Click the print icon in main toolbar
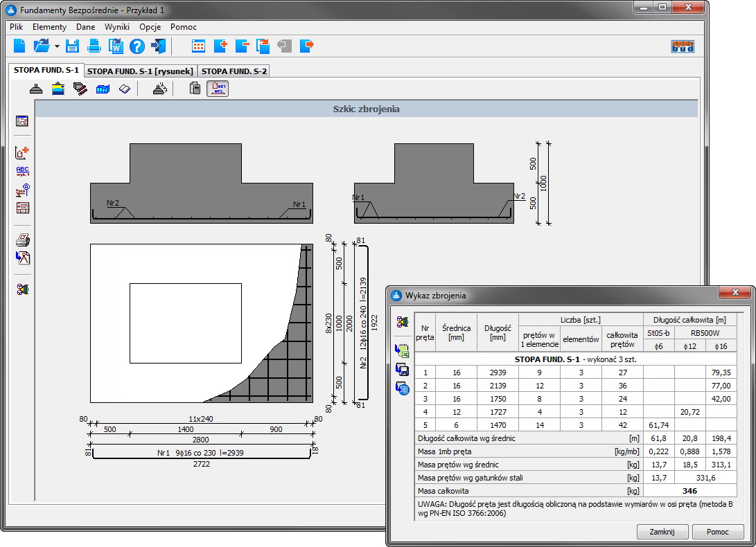 (x=94, y=46)
